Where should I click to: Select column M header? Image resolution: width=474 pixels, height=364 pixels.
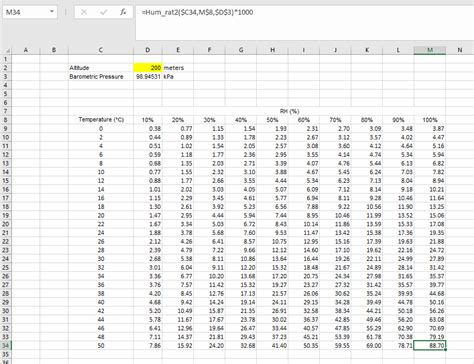pos(430,50)
